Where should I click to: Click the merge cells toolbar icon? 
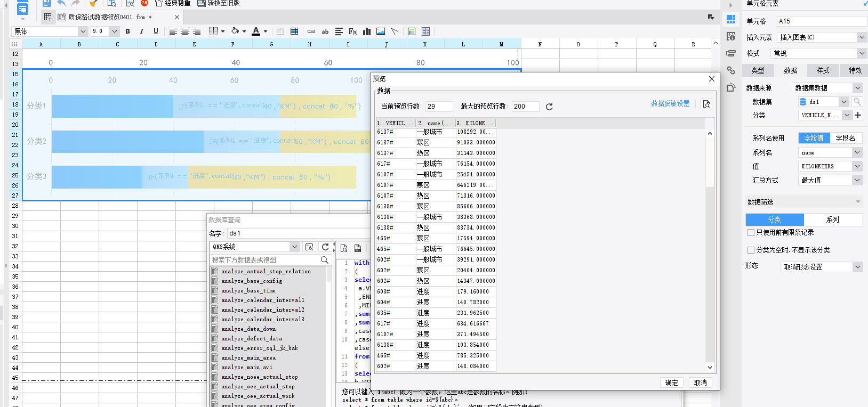(x=280, y=31)
